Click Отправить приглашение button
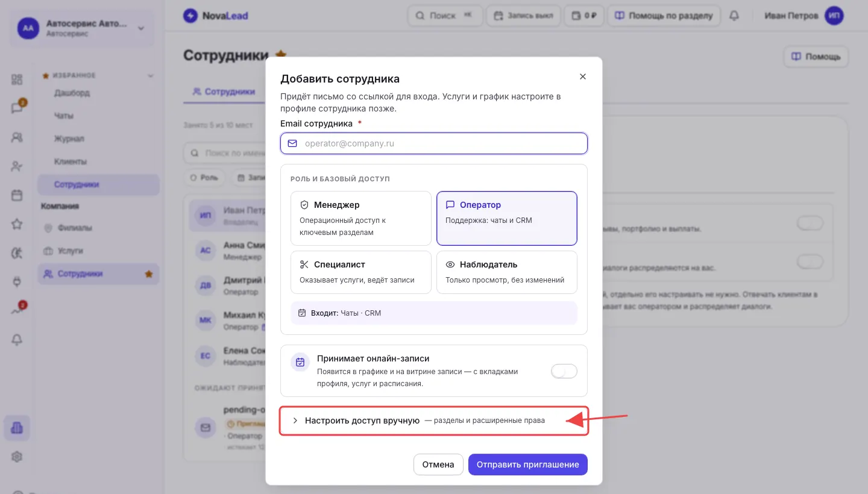The width and height of the screenshot is (868, 494). point(528,464)
